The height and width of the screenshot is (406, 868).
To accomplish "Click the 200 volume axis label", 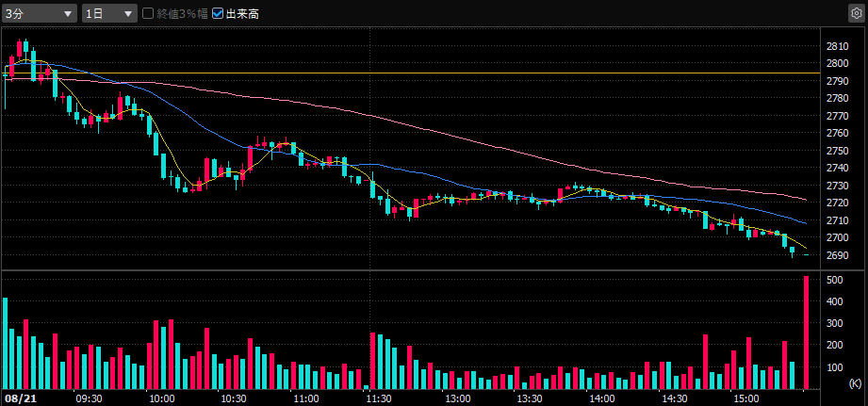I will (x=835, y=345).
